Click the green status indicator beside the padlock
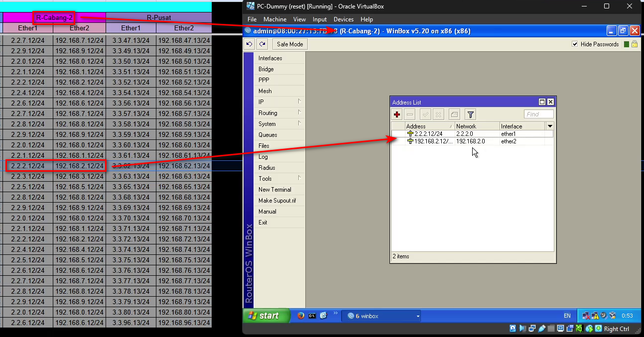Image resolution: width=644 pixels, height=337 pixels. click(x=627, y=44)
